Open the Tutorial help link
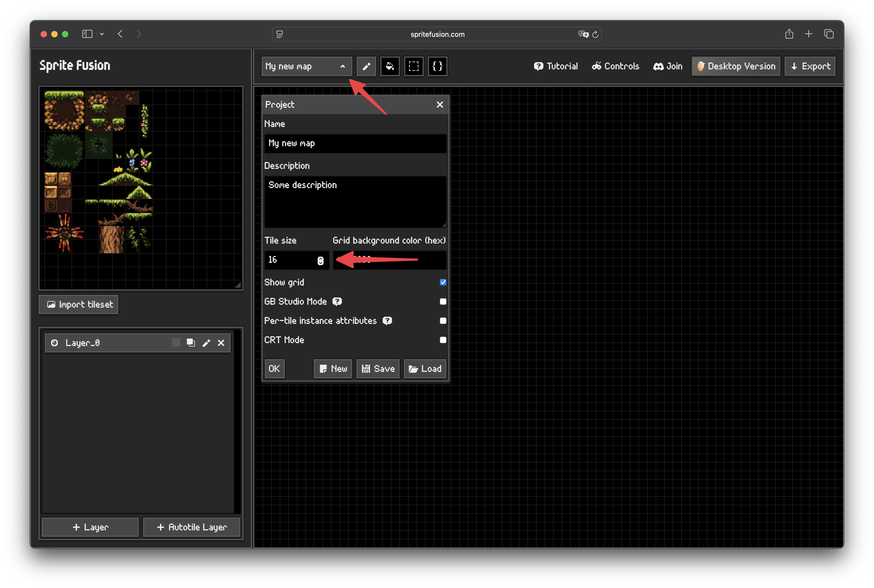 [x=556, y=66]
